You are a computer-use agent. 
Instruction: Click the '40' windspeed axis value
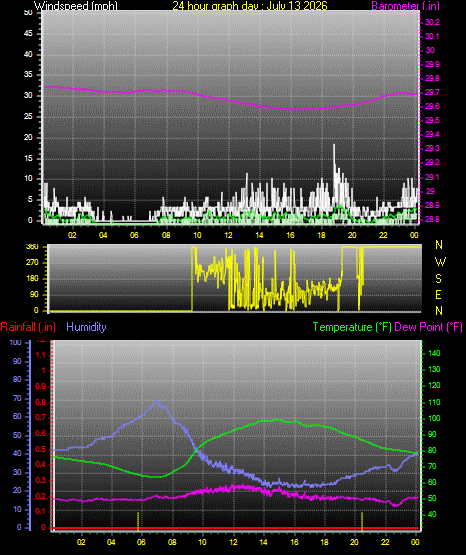coord(28,54)
